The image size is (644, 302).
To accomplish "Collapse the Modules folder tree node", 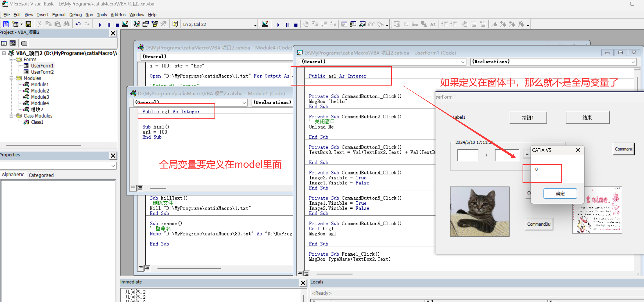I will [x=11, y=78].
